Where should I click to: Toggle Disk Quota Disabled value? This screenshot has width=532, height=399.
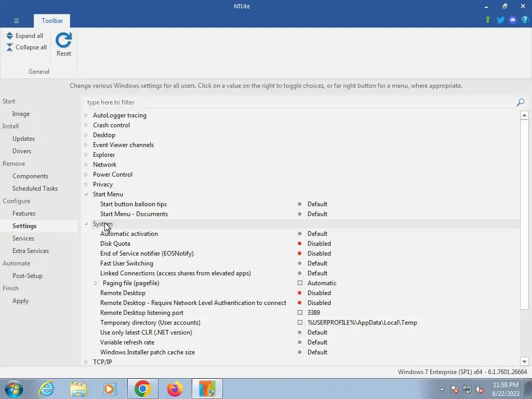319,244
